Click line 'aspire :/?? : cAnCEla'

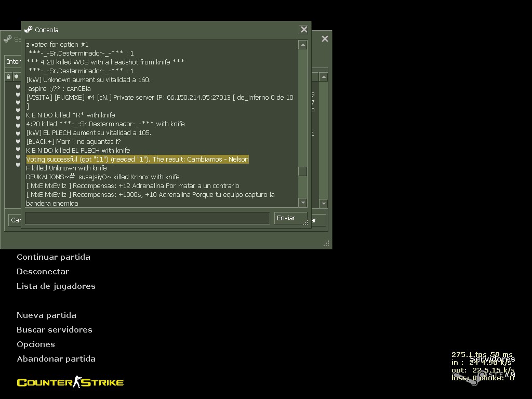[x=59, y=88]
